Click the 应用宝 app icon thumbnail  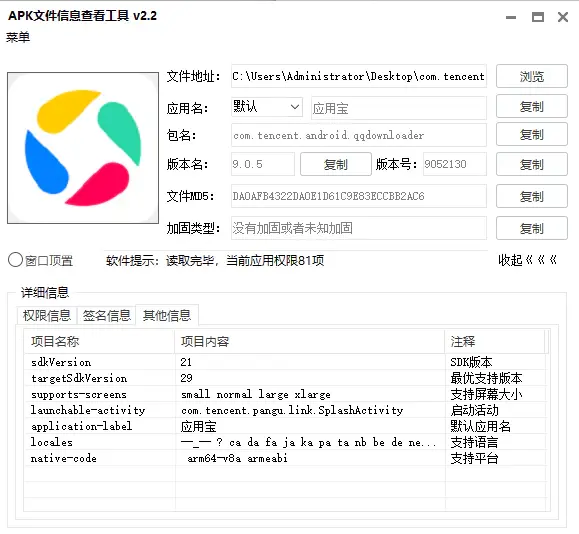(x=83, y=148)
